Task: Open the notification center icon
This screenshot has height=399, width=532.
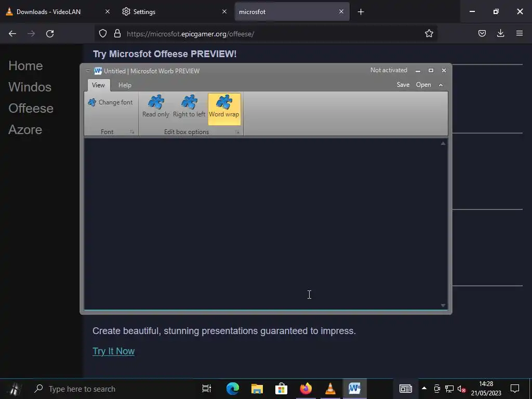Action: click(515, 389)
